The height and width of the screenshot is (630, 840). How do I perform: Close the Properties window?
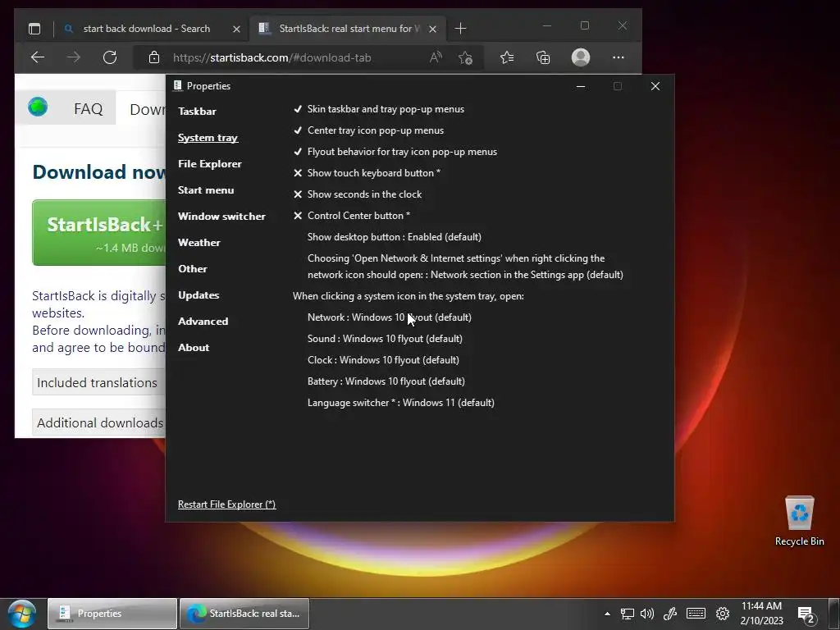(655, 86)
